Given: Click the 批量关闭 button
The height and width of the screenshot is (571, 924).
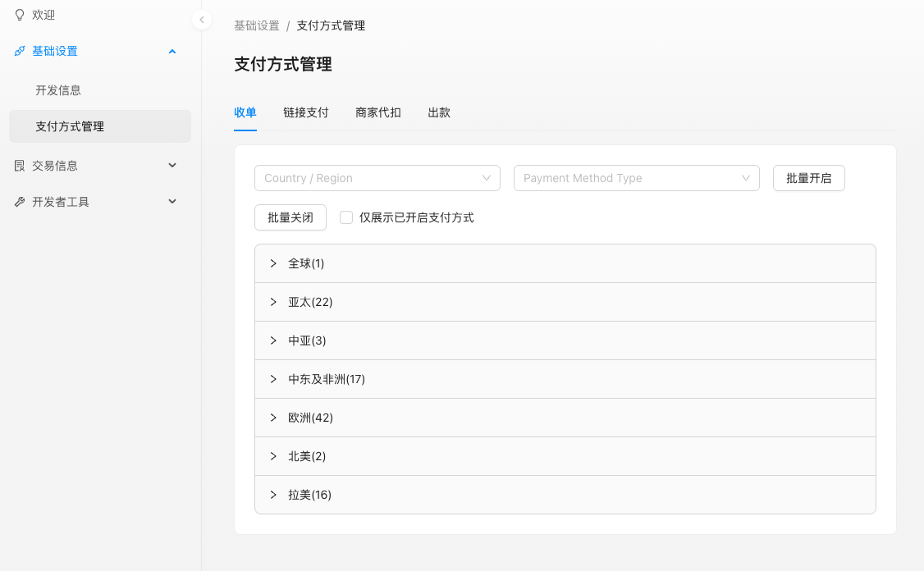Looking at the screenshot, I should click(x=290, y=217).
